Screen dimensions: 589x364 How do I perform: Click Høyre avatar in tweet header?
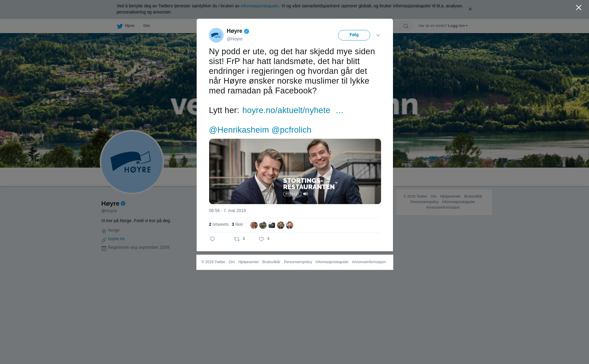pyautogui.click(x=216, y=35)
